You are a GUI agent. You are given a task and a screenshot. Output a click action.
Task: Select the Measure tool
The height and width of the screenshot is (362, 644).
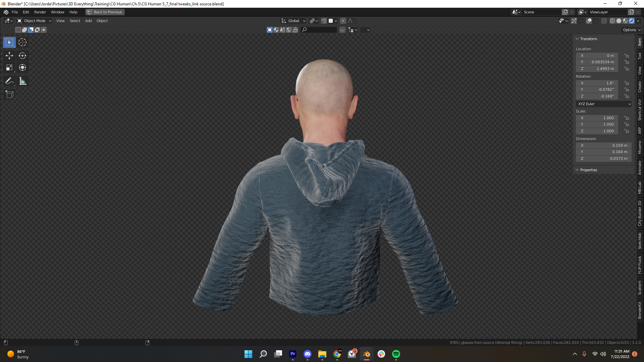pos(22,80)
